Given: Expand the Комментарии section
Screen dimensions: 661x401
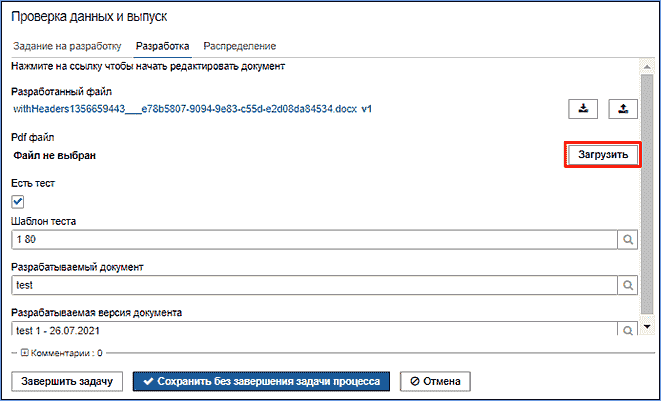Looking at the screenshot, I should pos(24,353).
